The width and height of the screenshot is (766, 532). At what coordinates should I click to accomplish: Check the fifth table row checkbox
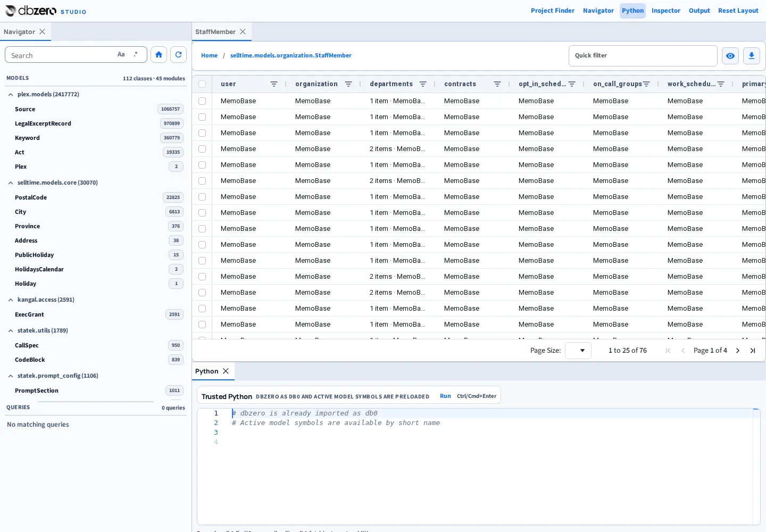(x=202, y=165)
